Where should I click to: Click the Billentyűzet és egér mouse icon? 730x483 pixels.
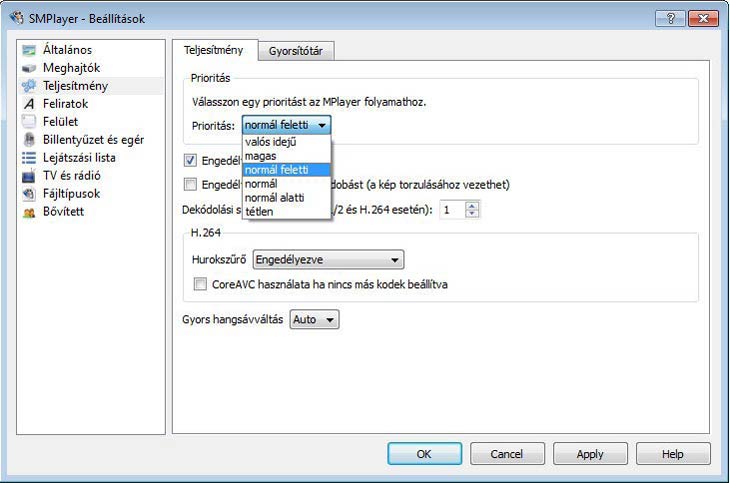pos(29,140)
